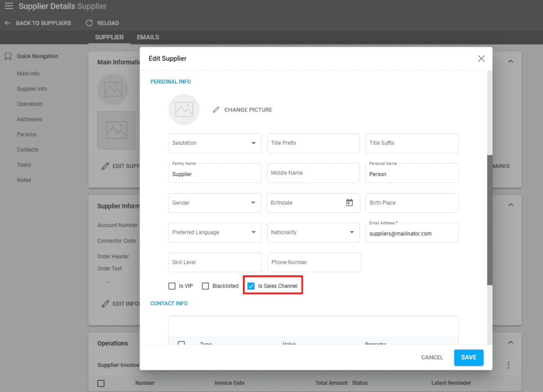Image resolution: width=543 pixels, height=392 pixels.
Task: Open the hamburger menu icon
Action: click(8, 6)
